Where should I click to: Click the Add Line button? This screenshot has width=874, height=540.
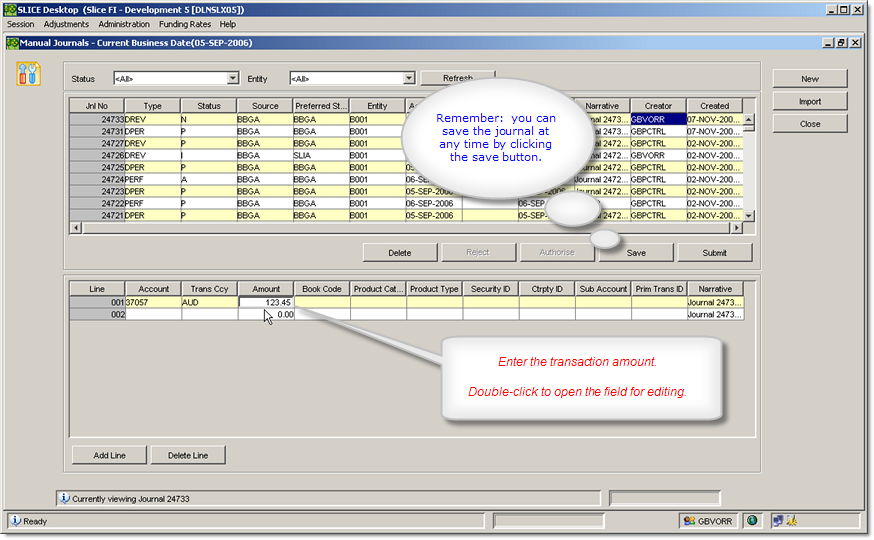point(109,455)
